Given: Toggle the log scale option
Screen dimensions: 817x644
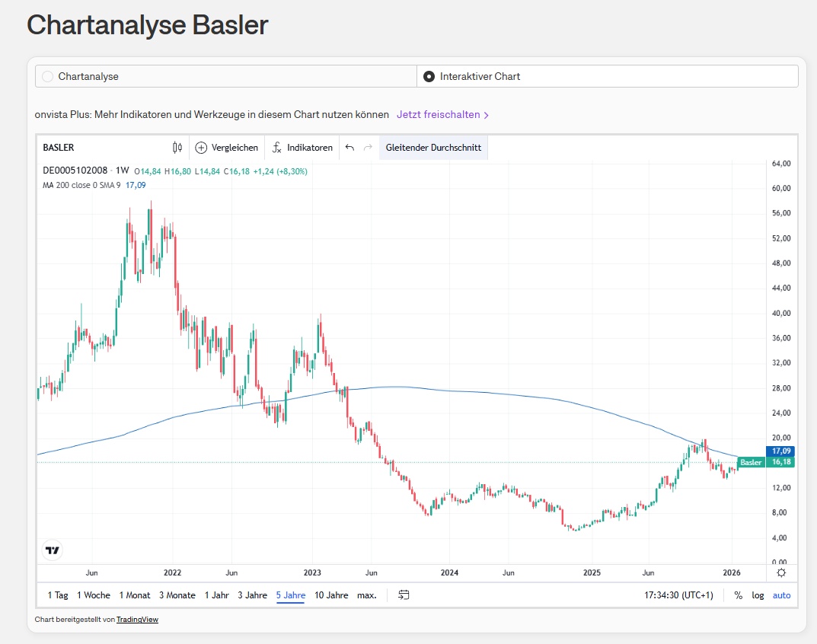Looking at the screenshot, I should point(758,595).
